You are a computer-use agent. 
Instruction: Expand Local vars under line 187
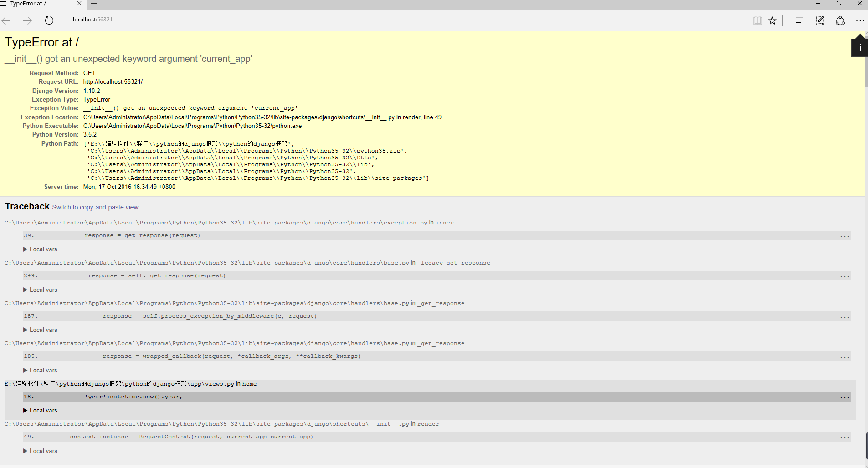coord(40,330)
